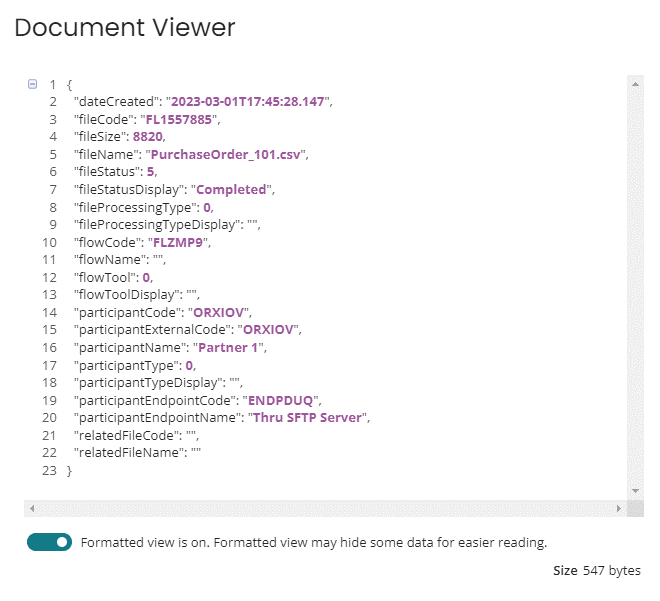Click the participantCode value ORXIOV
The height and width of the screenshot is (601, 660).
pos(218,313)
